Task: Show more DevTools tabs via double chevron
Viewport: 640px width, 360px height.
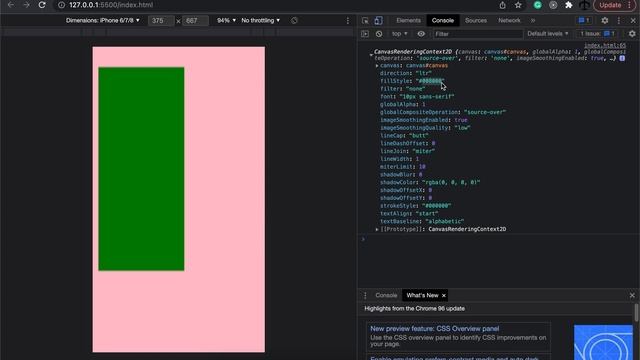Action: pos(533,20)
